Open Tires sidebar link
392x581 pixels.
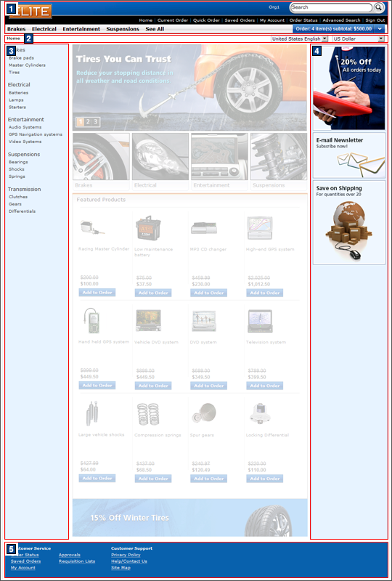click(x=14, y=72)
